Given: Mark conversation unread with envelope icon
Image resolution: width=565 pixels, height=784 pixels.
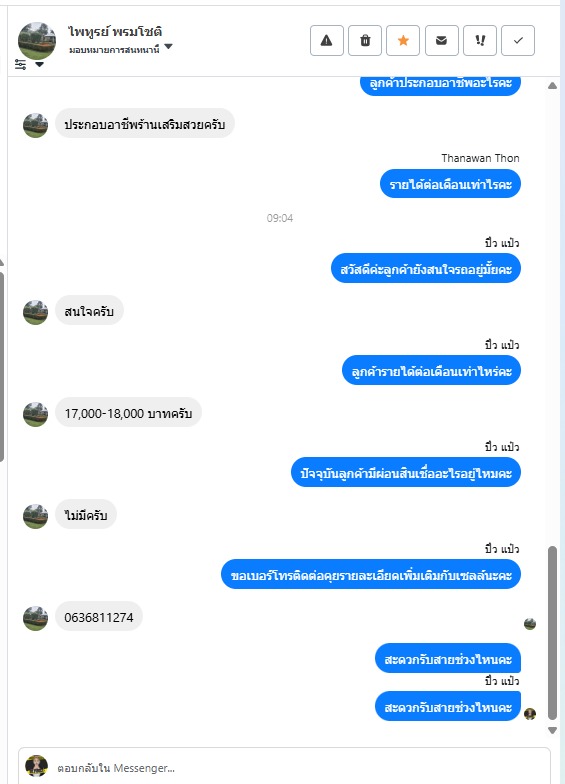Looking at the screenshot, I should point(442,40).
